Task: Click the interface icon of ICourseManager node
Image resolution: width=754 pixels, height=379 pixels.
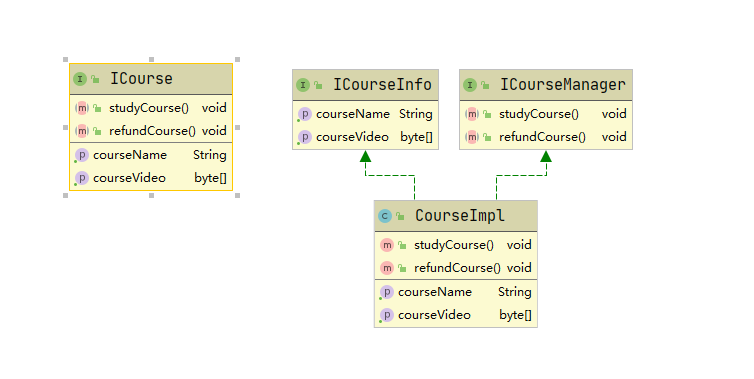Action: (470, 85)
